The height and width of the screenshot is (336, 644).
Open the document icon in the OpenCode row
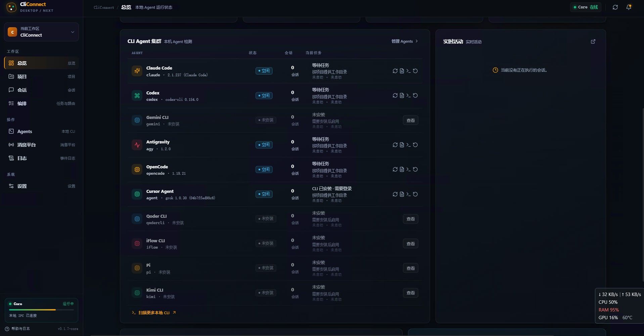[x=402, y=169]
